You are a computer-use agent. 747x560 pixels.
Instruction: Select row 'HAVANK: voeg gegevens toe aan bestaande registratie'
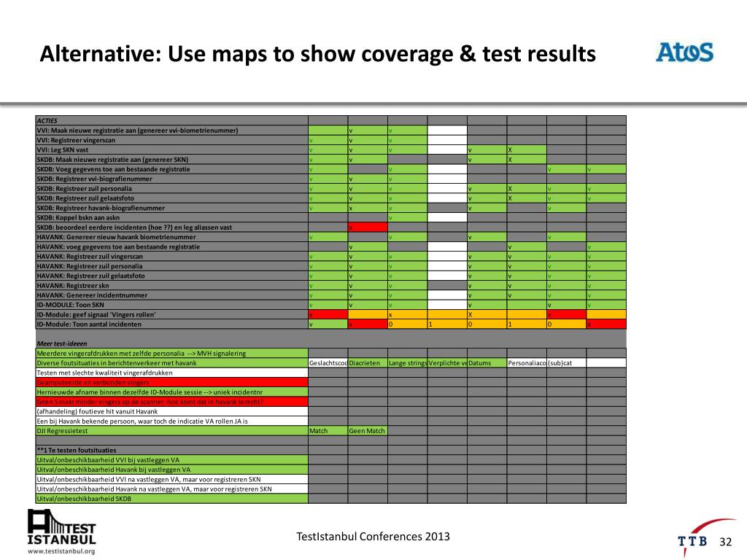[172, 246]
